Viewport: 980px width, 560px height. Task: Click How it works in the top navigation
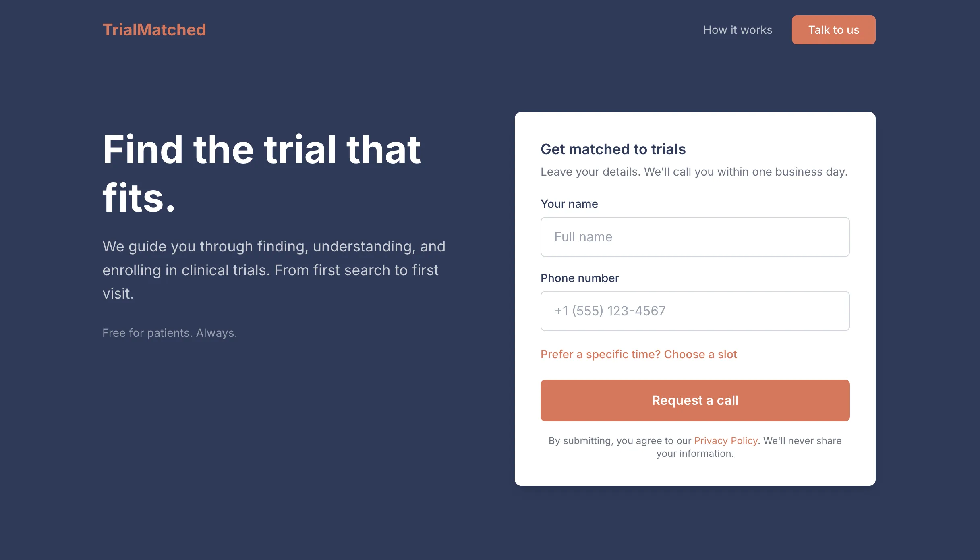pyautogui.click(x=737, y=30)
